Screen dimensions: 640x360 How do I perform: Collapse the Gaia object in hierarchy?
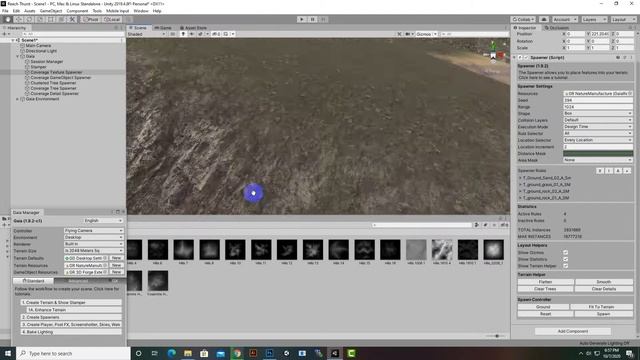point(18,56)
